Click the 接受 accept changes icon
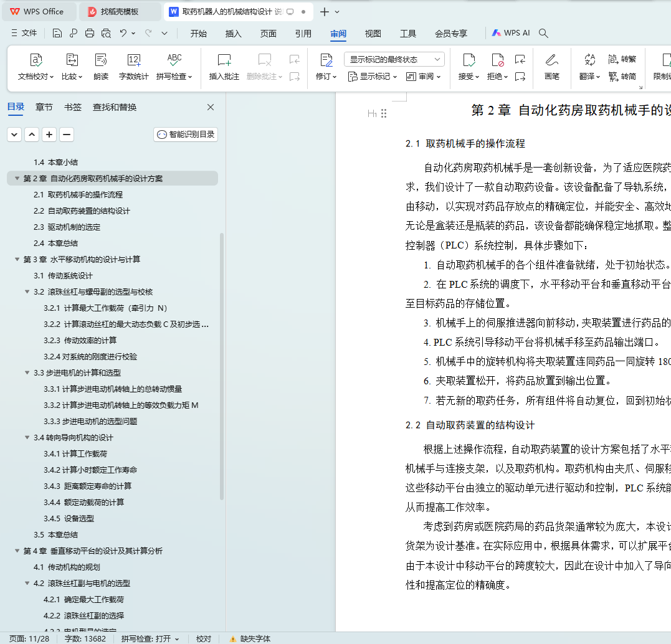 (x=469, y=60)
